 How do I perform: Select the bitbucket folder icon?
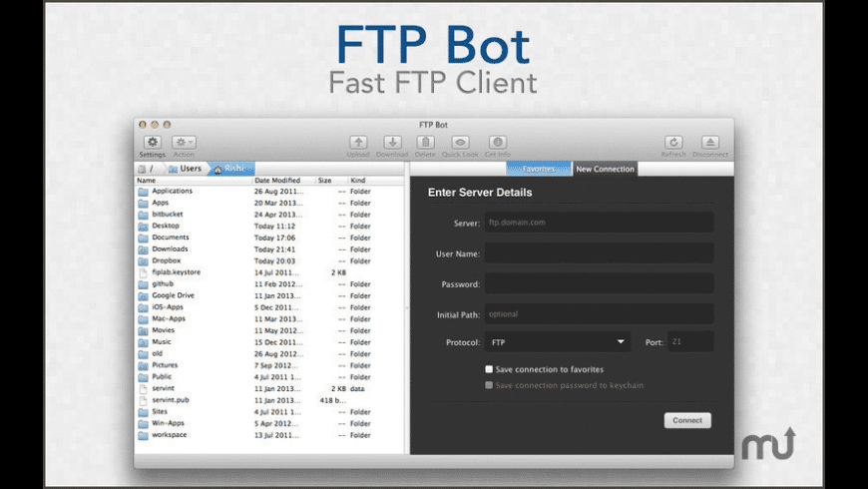tap(143, 215)
